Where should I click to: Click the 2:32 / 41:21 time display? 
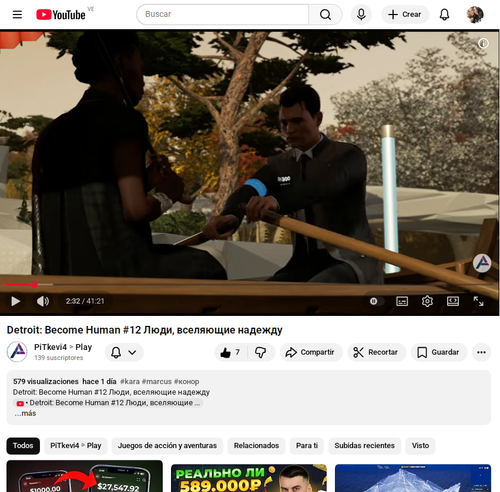pos(85,301)
